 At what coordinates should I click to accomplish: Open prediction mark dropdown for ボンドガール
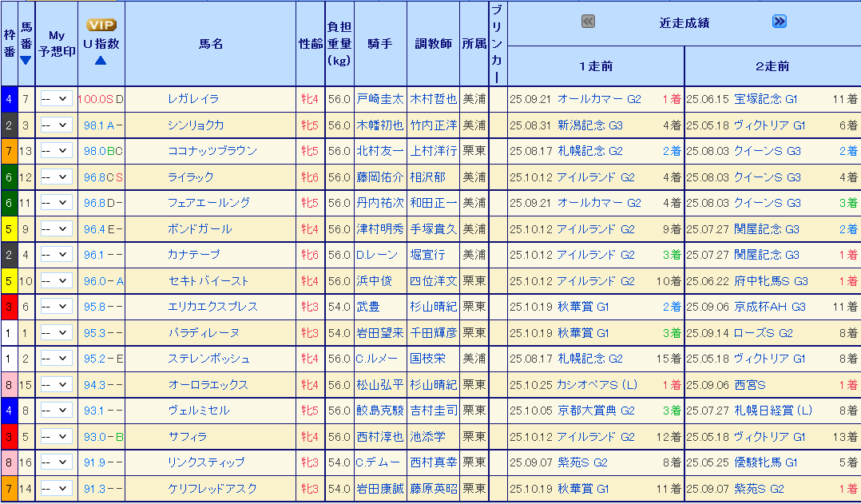[x=56, y=229]
